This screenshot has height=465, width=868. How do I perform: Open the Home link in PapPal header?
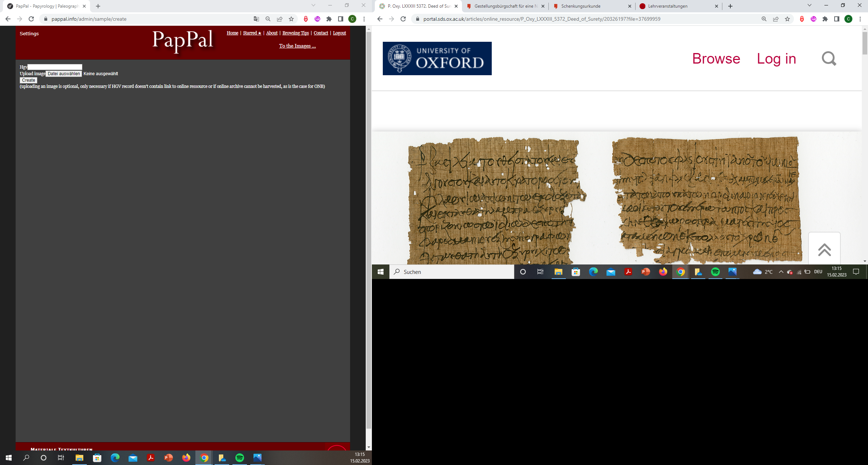[x=232, y=33]
